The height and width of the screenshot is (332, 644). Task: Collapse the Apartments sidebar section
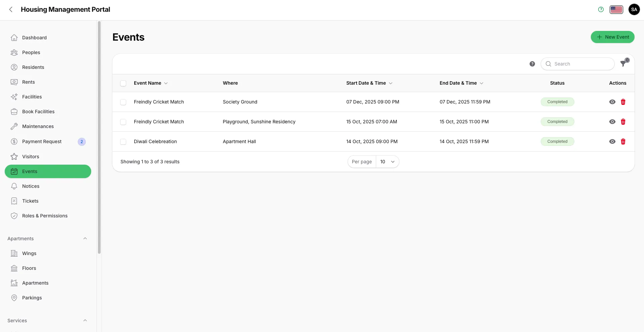(85, 239)
